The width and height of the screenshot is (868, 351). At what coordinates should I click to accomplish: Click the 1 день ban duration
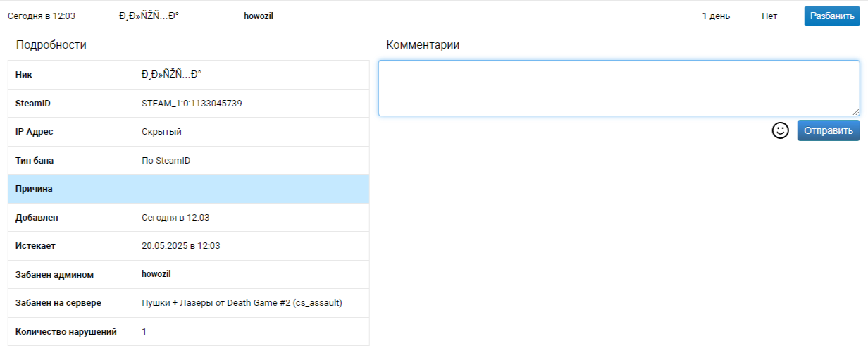click(716, 16)
